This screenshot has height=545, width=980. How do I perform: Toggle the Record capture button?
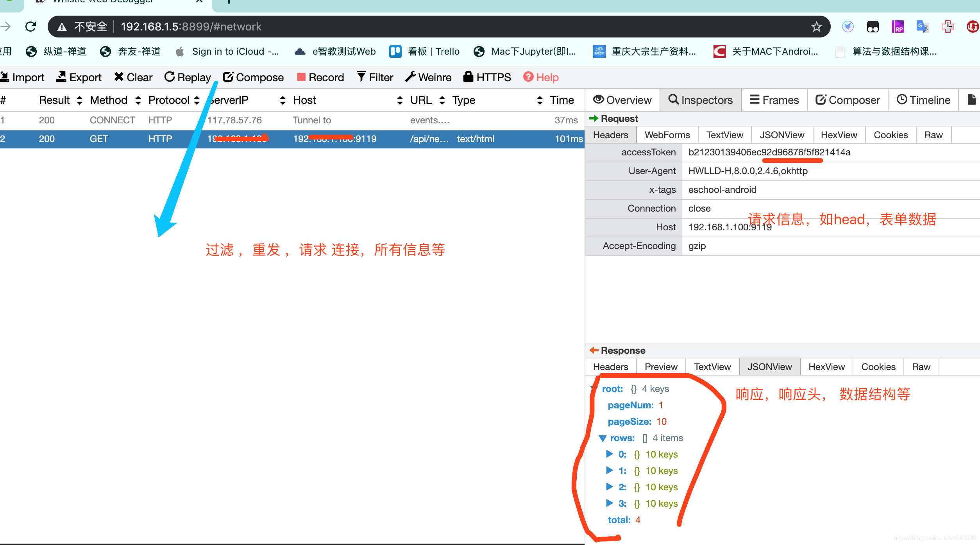(x=320, y=77)
